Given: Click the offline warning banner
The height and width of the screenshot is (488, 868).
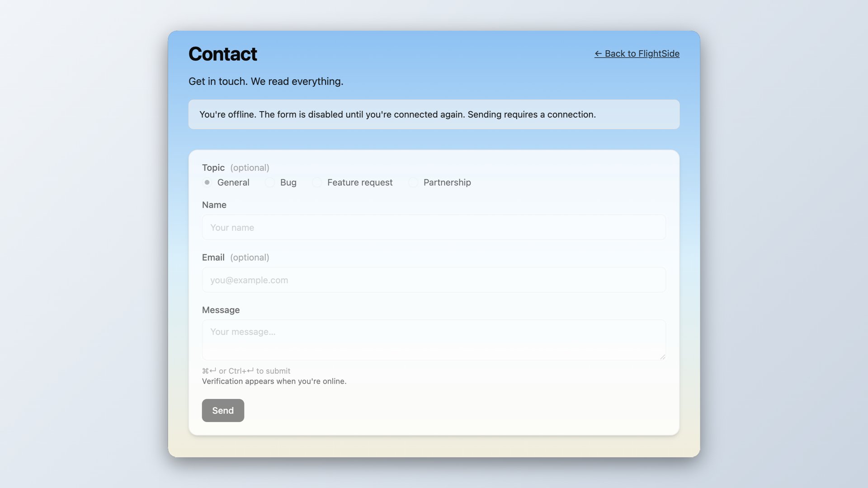Looking at the screenshot, I should click(434, 114).
